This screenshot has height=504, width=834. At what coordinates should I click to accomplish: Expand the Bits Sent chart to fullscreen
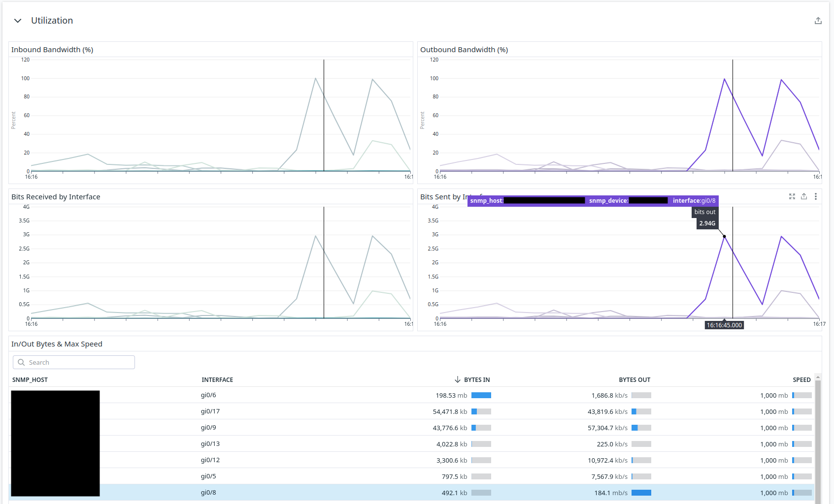[x=792, y=196]
